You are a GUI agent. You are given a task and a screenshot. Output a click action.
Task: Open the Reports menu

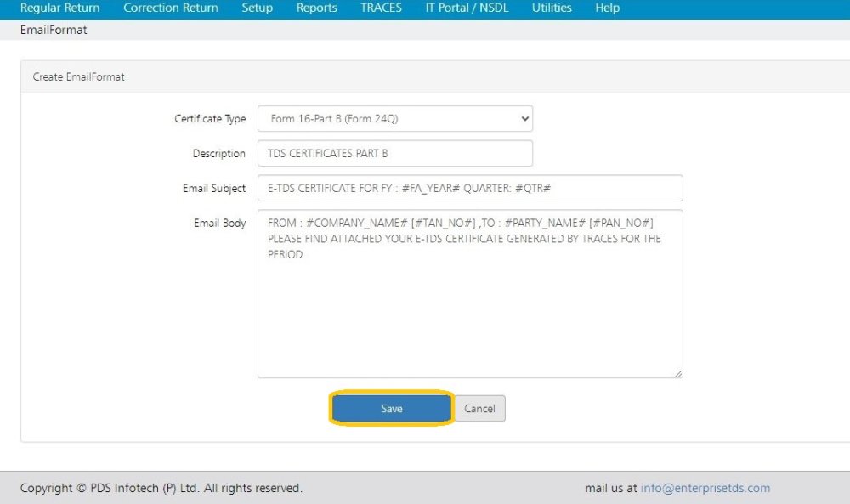click(316, 8)
